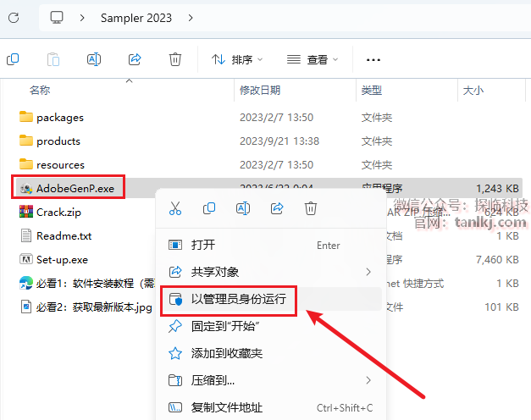Click the Crack.zip WinRAR icon
This screenshot has width=531, height=420.
point(26,212)
